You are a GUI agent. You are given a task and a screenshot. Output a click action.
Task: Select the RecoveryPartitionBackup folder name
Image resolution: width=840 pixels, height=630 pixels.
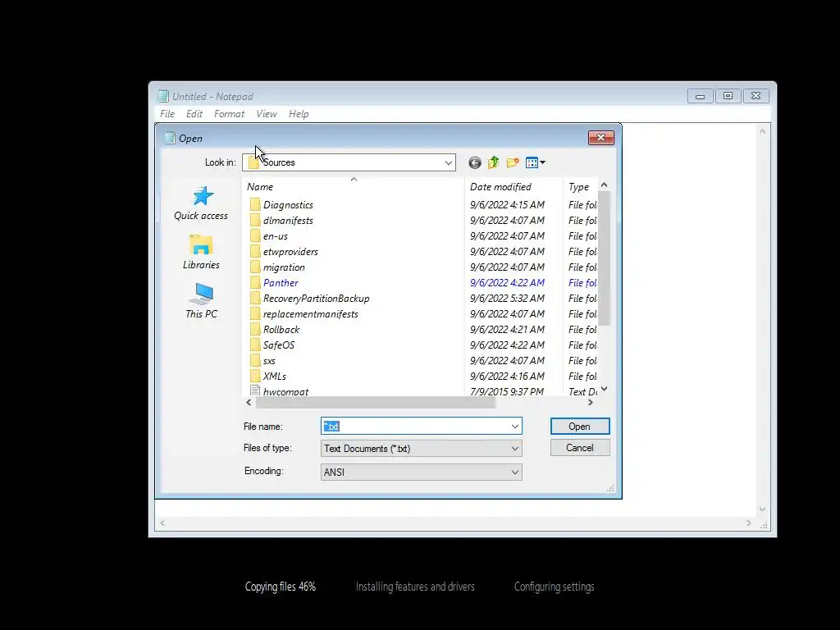coord(316,299)
